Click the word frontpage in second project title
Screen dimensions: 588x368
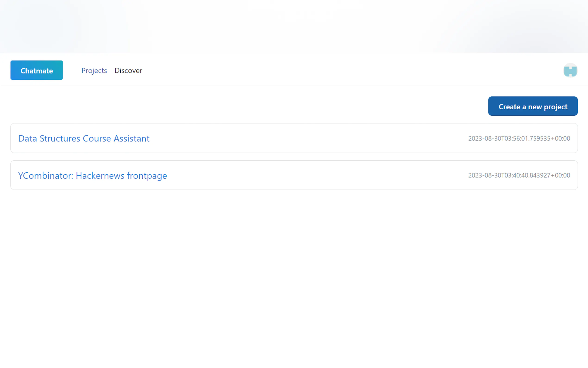click(147, 175)
